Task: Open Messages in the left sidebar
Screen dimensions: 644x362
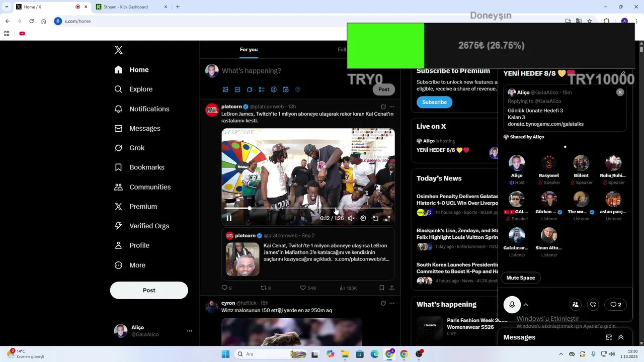Action: 137,128
